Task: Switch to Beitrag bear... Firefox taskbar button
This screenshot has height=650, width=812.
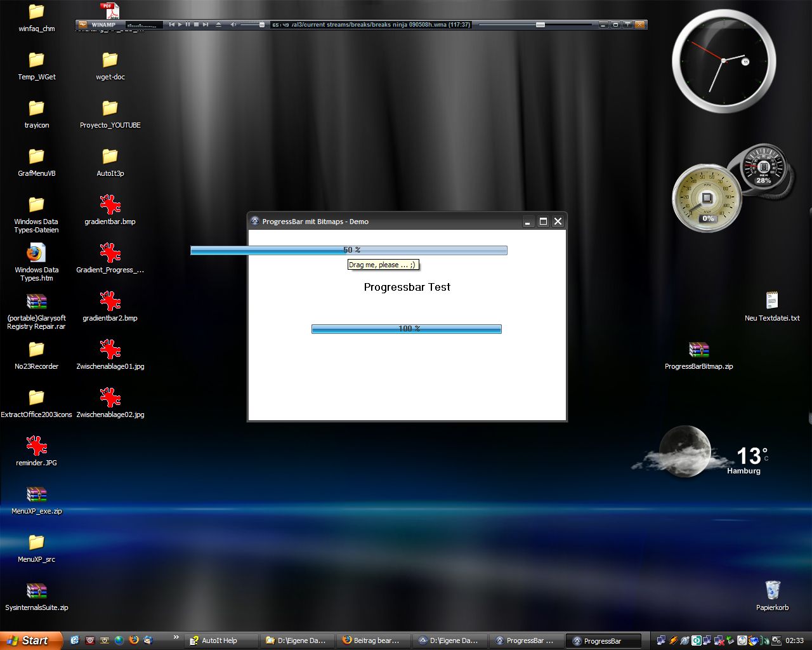Action: pos(372,640)
